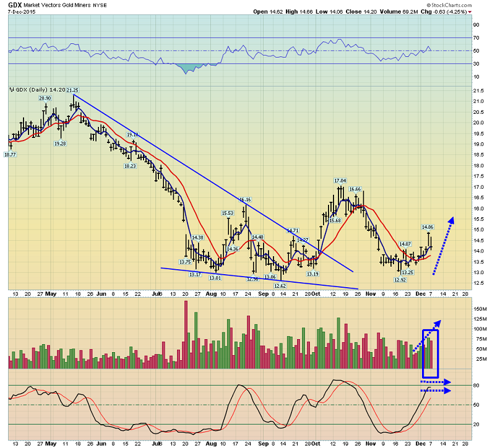Click the small bar icon before GDX (Daily)
This screenshot has width=495, height=448.
tap(11, 90)
